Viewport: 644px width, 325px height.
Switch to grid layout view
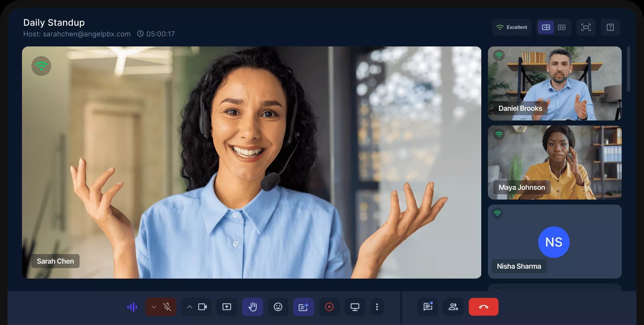pyautogui.click(x=562, y=27)
